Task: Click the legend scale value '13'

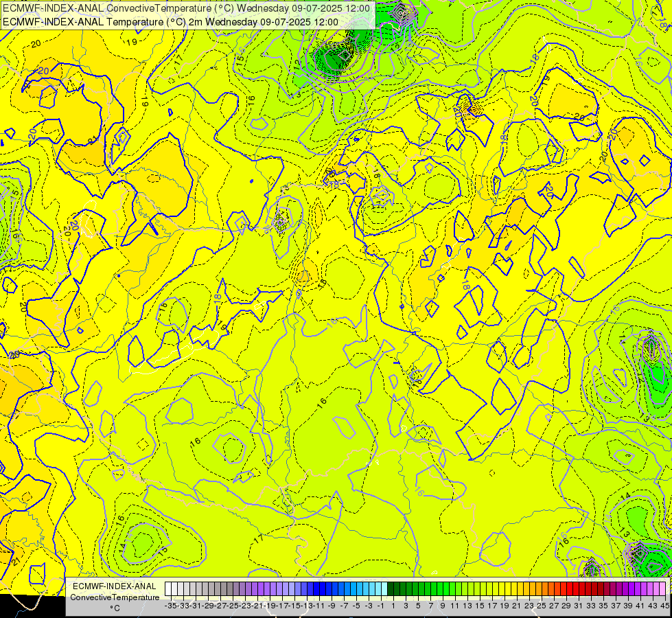Action: point(467,606)
